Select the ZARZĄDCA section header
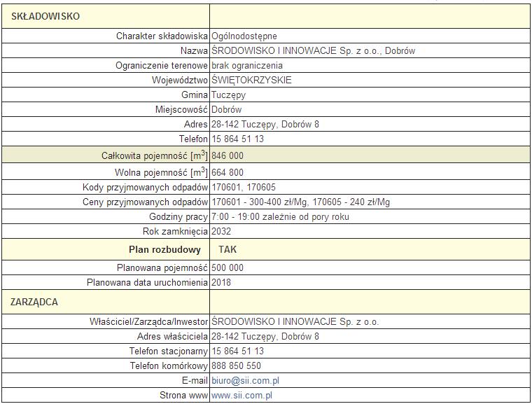The height and width of the screenshot is (404, 532). [34, 302]
